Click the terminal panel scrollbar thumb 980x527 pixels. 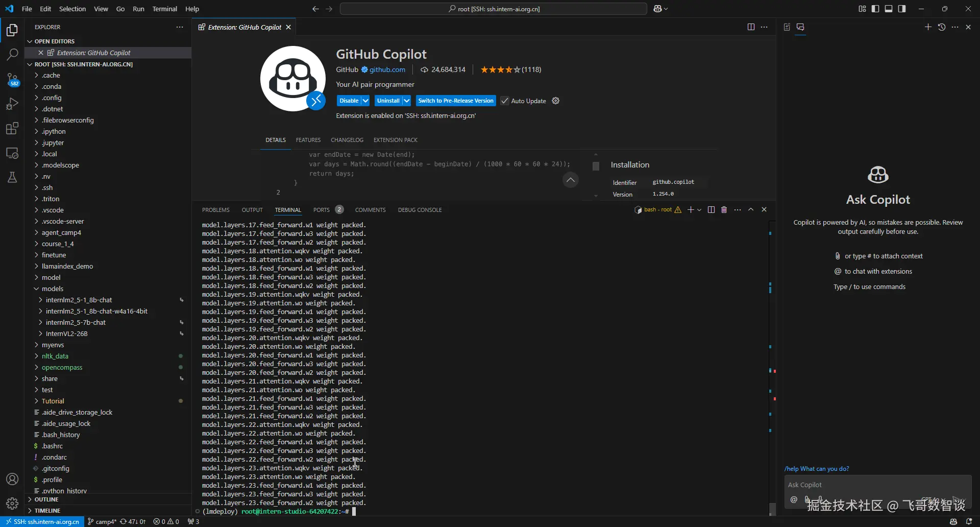(772, 509)
